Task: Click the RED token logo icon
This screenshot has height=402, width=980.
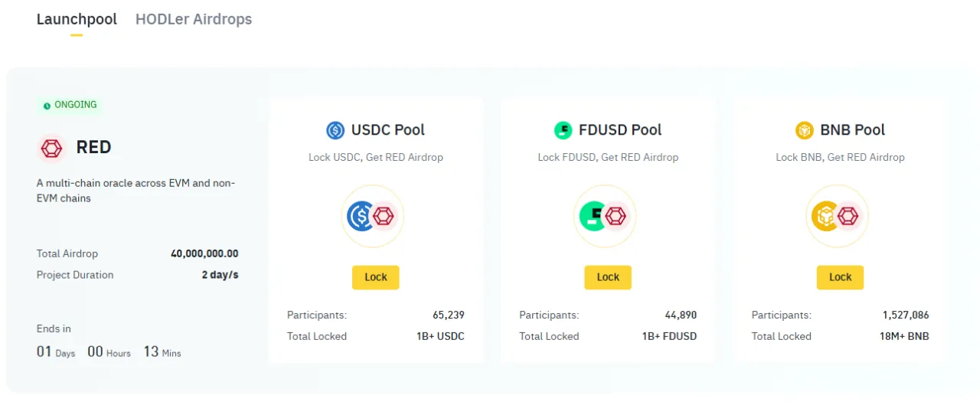Action: (x=51, y=148)
